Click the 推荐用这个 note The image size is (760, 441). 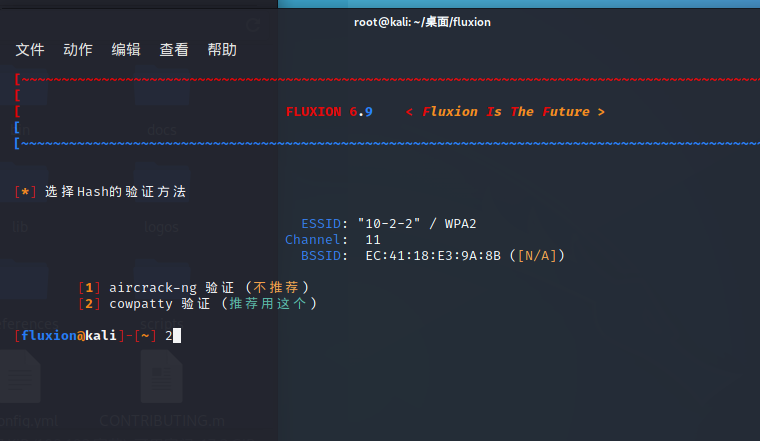(268, 304)
